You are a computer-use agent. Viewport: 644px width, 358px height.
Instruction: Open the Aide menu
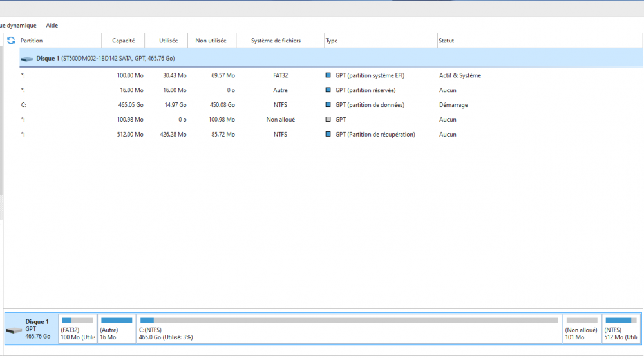click(52, 25)
